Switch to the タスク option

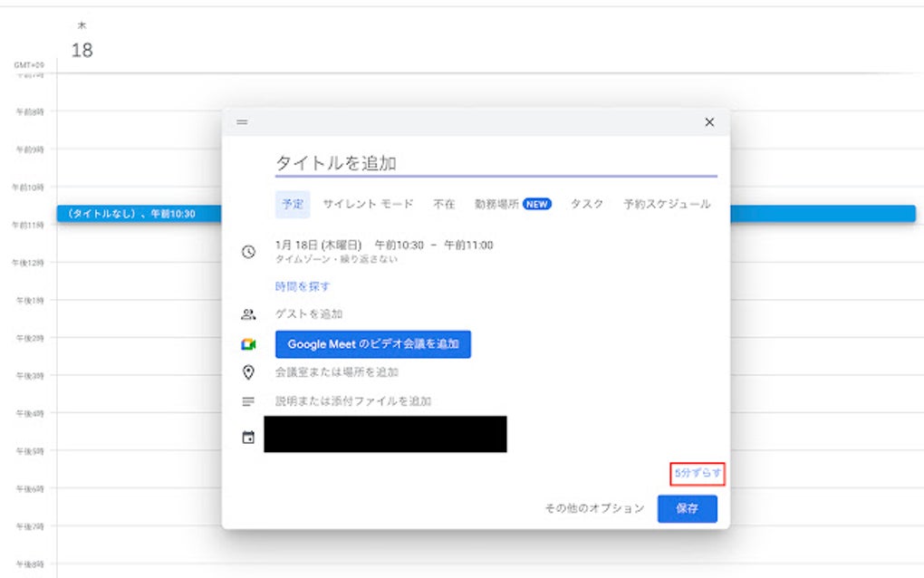(586, 205)
